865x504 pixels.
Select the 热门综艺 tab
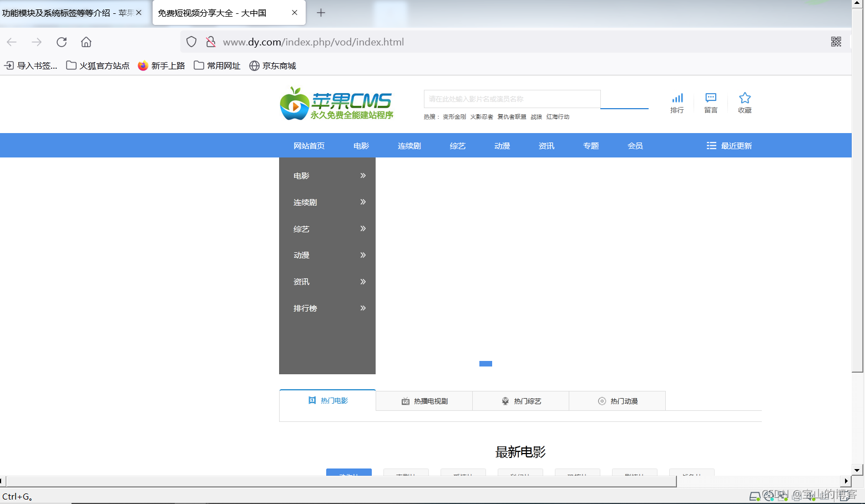pos(521,401)
